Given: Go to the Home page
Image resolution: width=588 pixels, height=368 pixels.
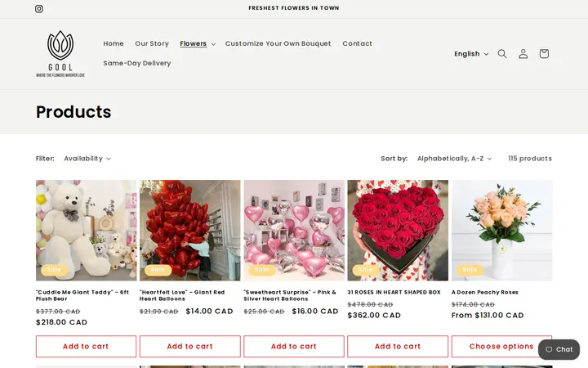Looking at the screenshot, I should (114, 43).
